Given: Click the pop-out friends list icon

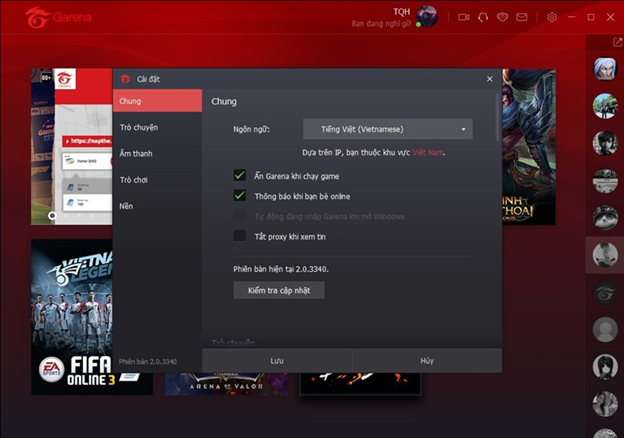Looking at the screenshot, I should pos(617,42).
